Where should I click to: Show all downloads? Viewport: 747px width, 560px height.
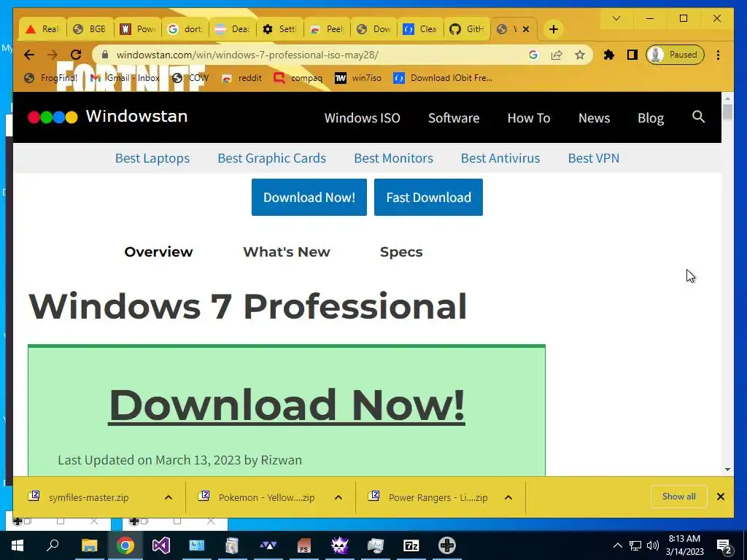tap(679, 497)
